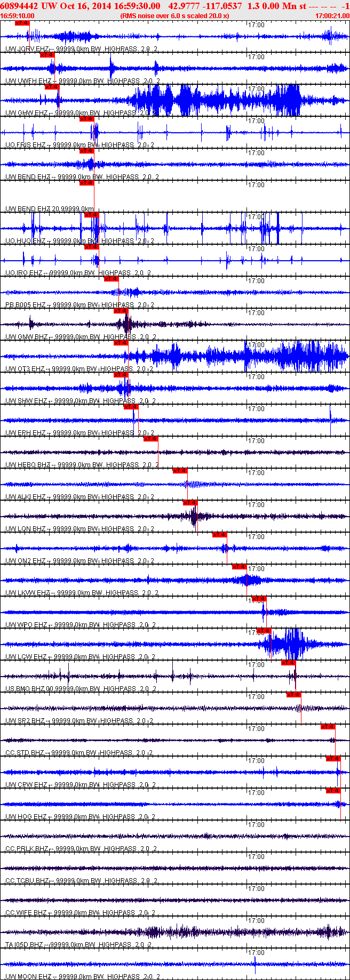Click the CC TCBU BHZ station label
The image size is (350, 980).
81,881
